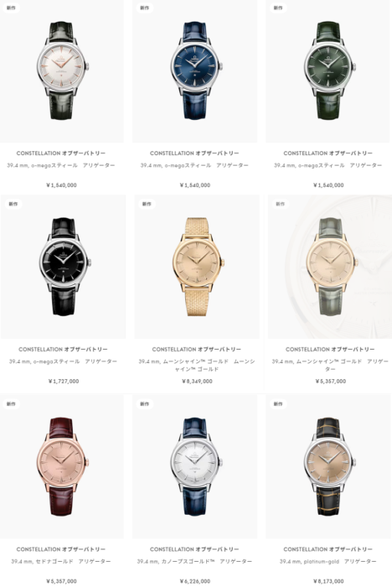Click the ¥8,349,000 Constellation product title
Viewport: 392px width, 587px height.
coord(197,350)
